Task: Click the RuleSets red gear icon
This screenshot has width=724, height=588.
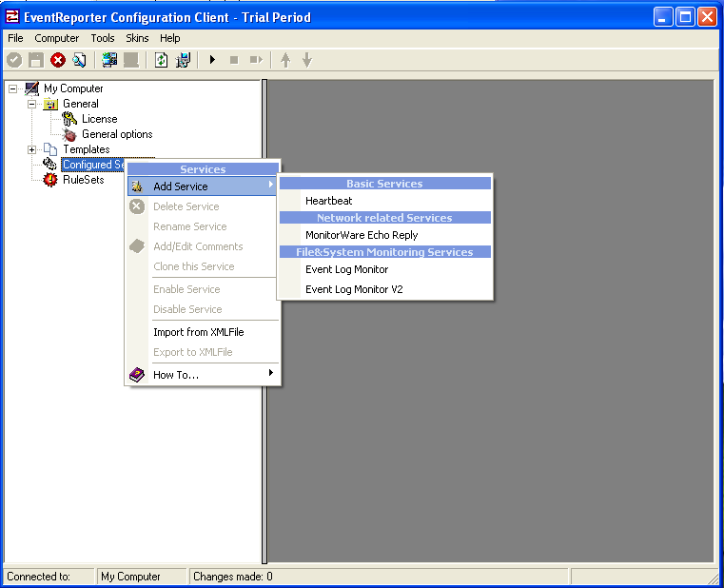Action: pos(50,180)
